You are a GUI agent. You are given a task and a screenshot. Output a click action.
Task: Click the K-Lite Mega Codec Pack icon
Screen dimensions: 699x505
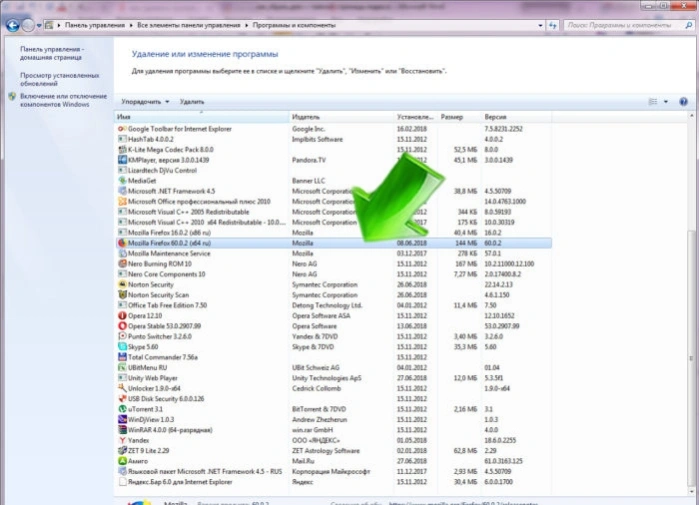point(122,149)
